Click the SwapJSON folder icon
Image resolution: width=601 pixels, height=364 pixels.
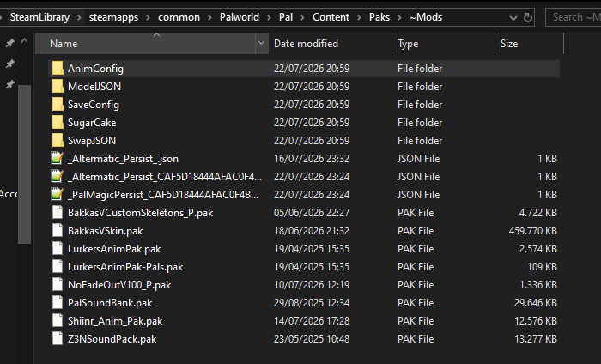coord(58,140)
